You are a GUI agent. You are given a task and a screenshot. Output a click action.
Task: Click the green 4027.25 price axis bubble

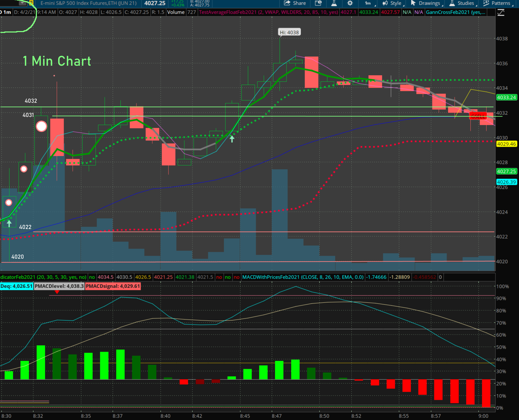[506, 171]
